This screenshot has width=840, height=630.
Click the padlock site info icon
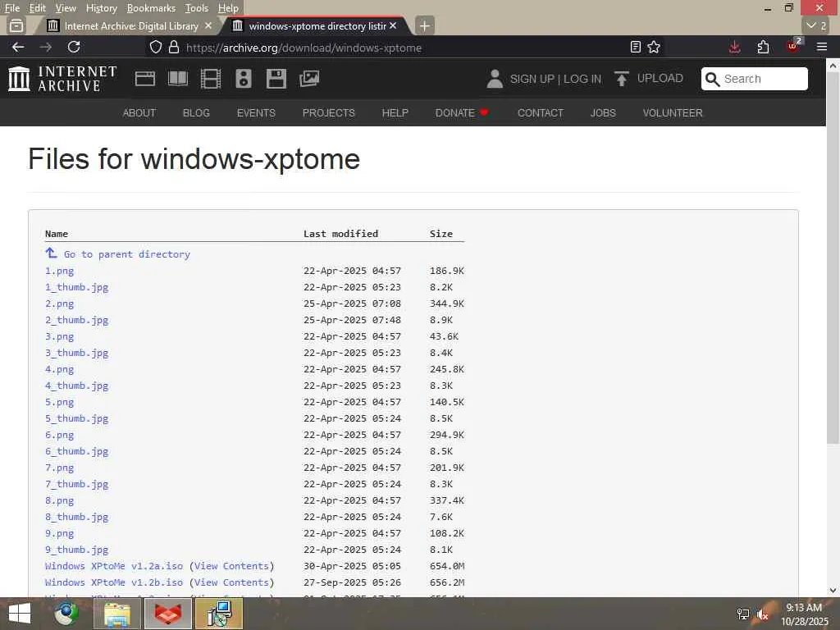174,47
